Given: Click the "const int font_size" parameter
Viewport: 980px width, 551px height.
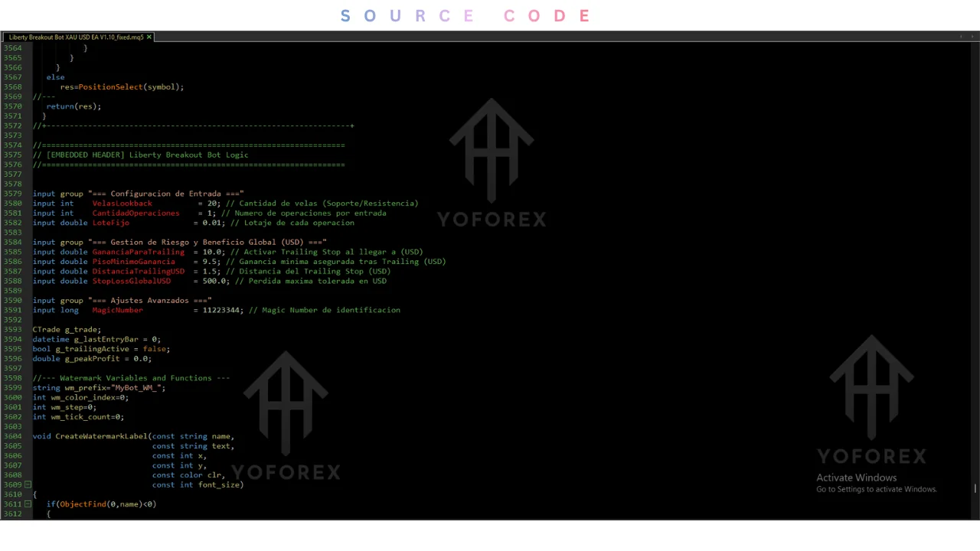Looking at the screenshot, I should (196, 484).
